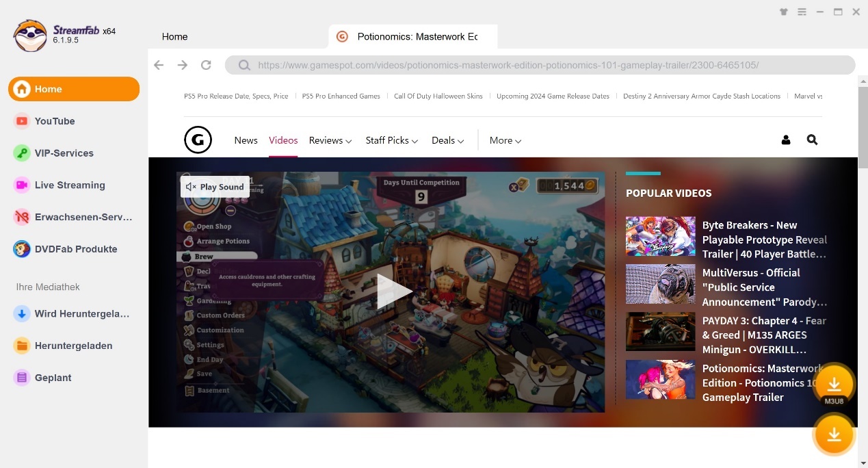Open the Byte Breakers video title
The height and width of the screenshot is (468, 868).
point(765,239)
